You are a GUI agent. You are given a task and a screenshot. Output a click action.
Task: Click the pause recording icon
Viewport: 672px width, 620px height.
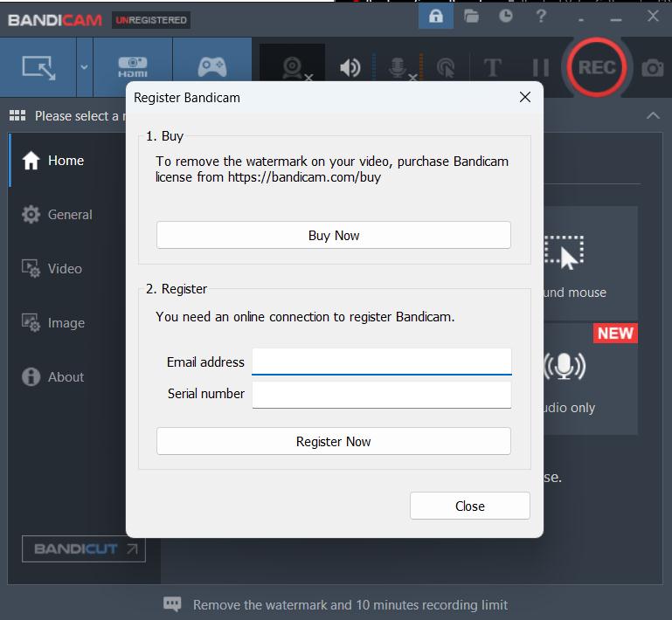tap(540, 67)
